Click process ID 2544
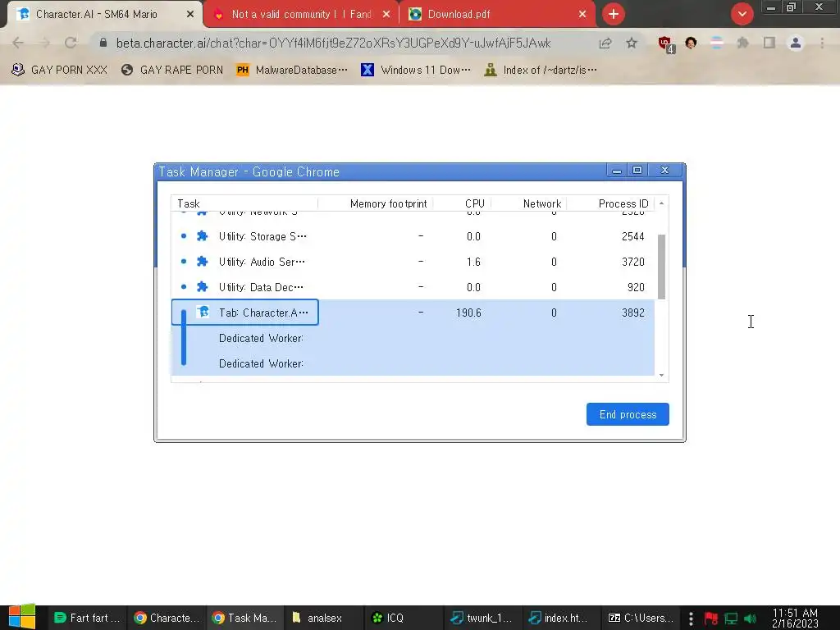 click(632, 236)
